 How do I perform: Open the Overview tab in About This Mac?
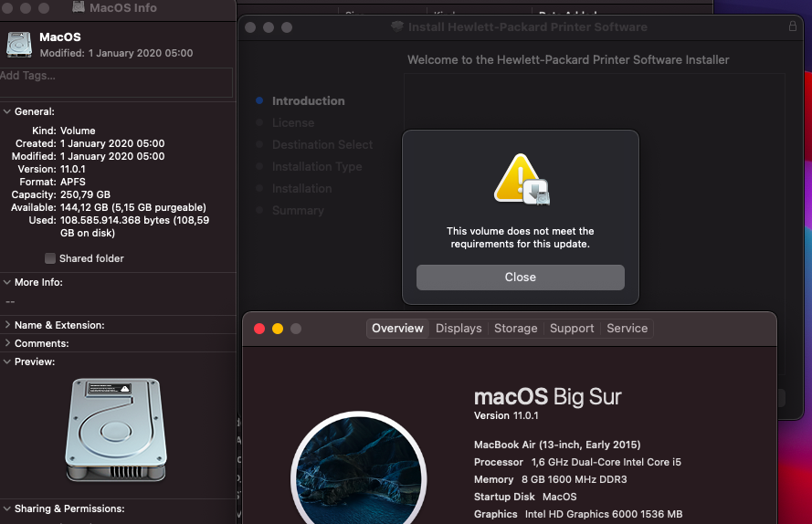[x=397, y=329]
